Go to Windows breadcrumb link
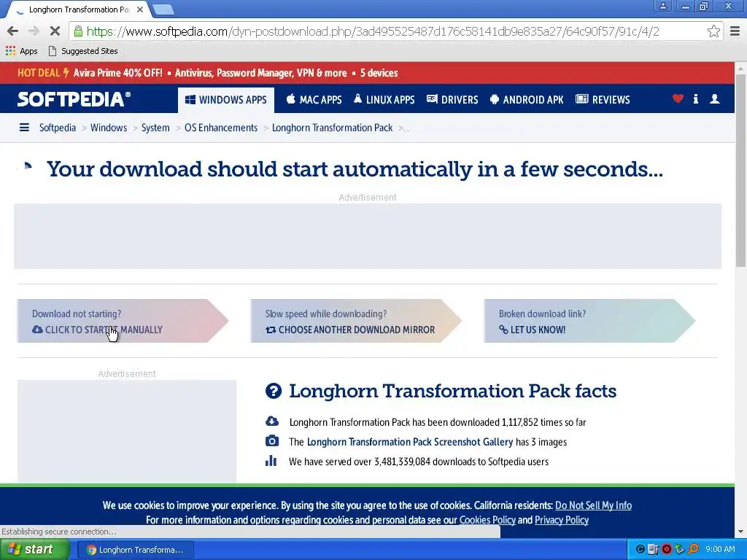The height and width of the screenshot is (560, 747). [109, 128]
